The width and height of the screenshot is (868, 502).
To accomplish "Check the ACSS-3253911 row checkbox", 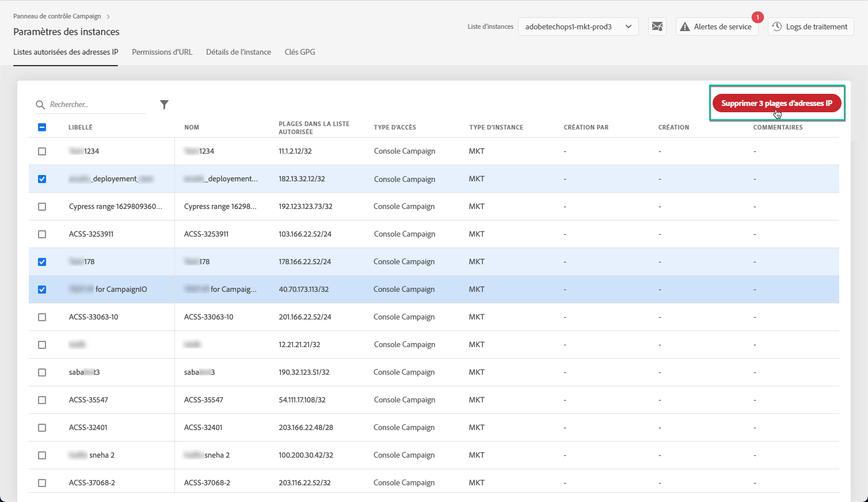I will (x=42, y=234).
